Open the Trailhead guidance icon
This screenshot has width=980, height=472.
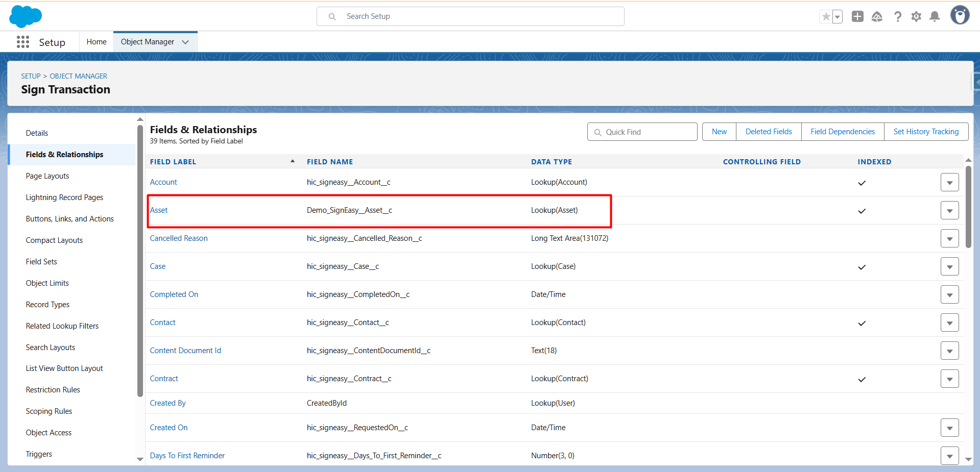tap(877, 17)
